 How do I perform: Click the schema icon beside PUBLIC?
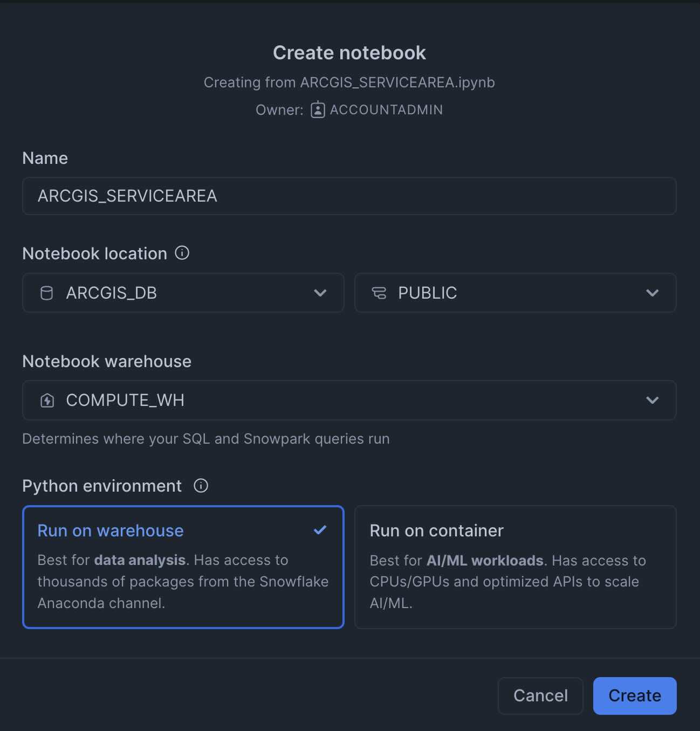(380, 293)
